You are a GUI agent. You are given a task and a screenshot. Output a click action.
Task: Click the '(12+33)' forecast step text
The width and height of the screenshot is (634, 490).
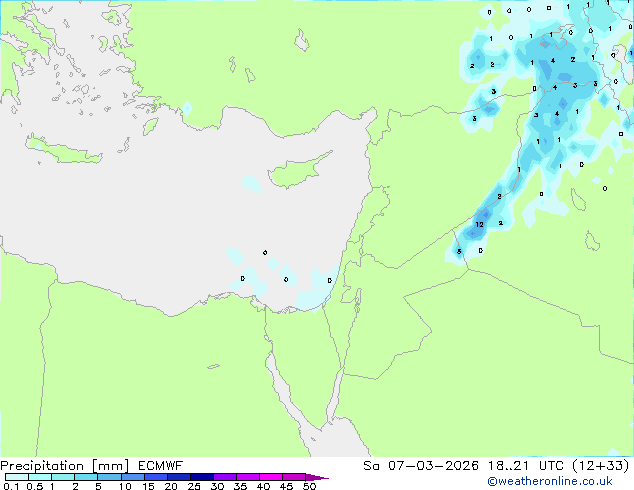(600, 466)
